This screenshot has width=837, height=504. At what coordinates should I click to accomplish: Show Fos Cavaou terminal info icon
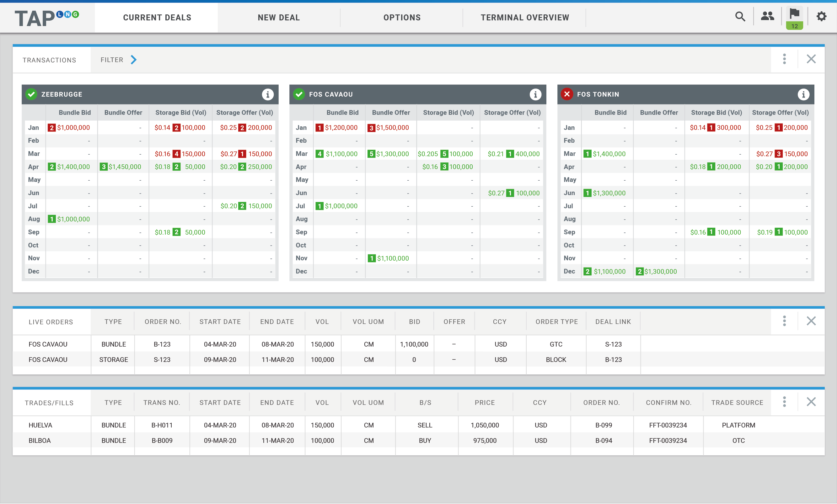535,94
